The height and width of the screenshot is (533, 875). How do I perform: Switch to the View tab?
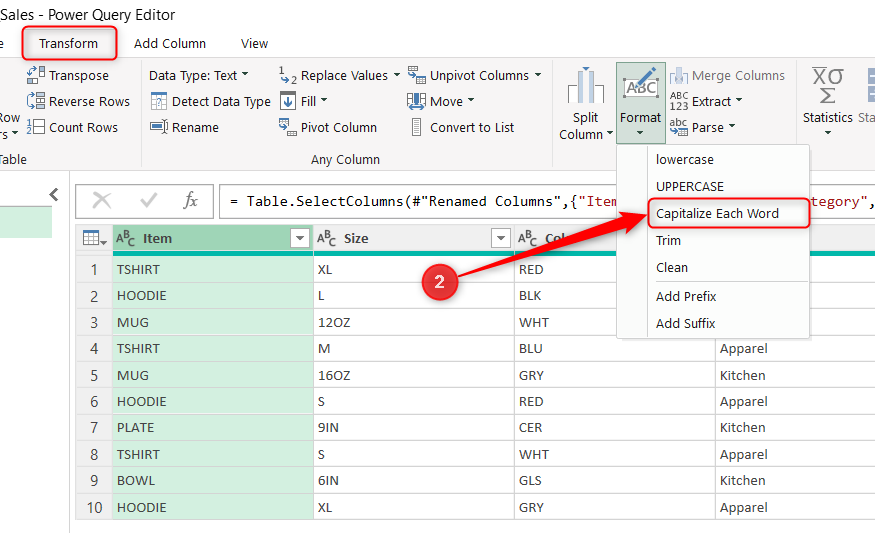point(254,43)
